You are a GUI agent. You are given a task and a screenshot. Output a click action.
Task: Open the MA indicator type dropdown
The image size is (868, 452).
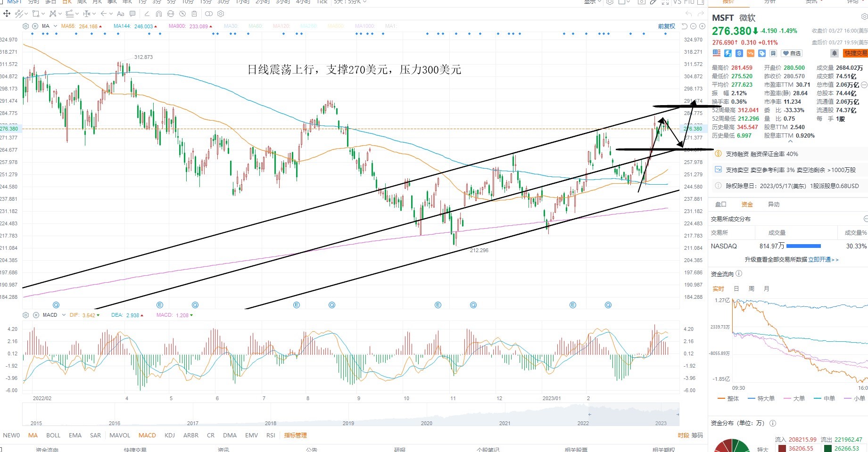point(55,26)
